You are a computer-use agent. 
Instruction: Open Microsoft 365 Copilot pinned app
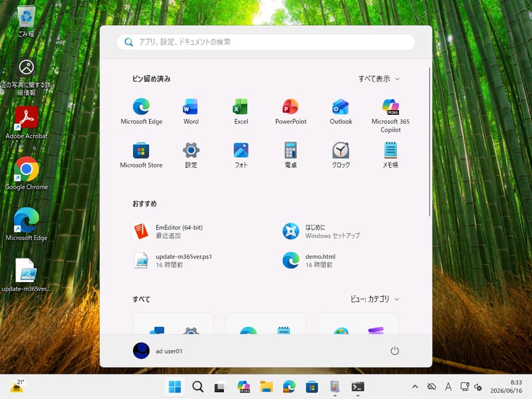tap(391, 116)
